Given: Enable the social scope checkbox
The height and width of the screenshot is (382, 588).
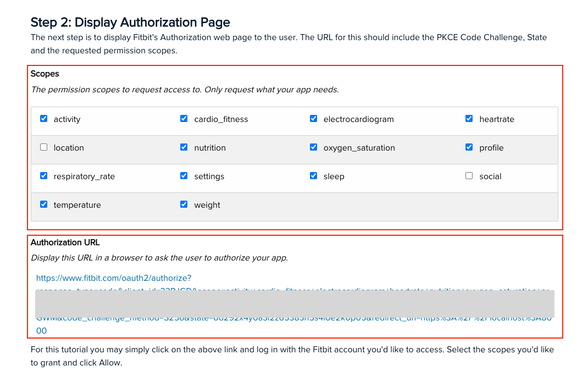Looking at the screenshot, I should click(469, 175).
